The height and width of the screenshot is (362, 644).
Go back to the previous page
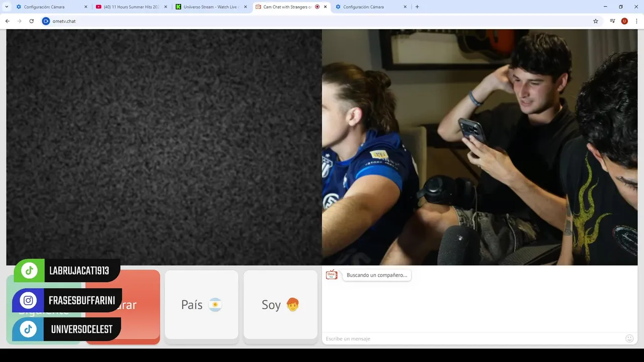[x=7, y=21]
